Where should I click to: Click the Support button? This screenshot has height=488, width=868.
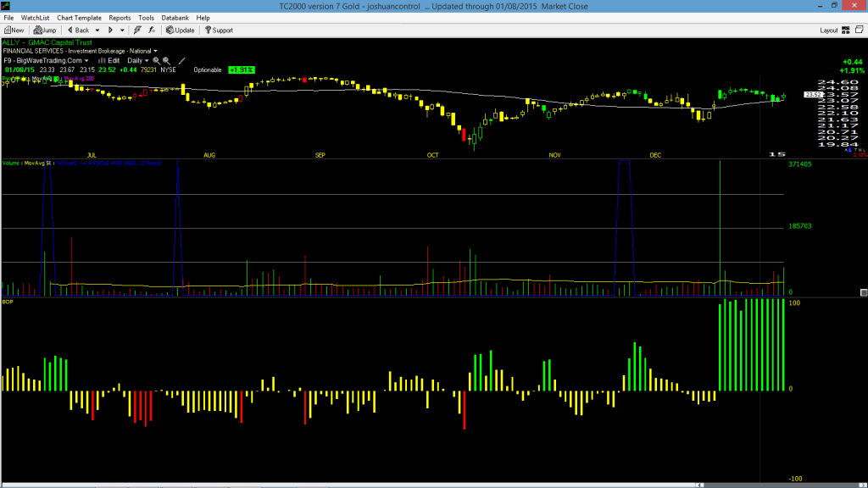(x=219, y=30)
